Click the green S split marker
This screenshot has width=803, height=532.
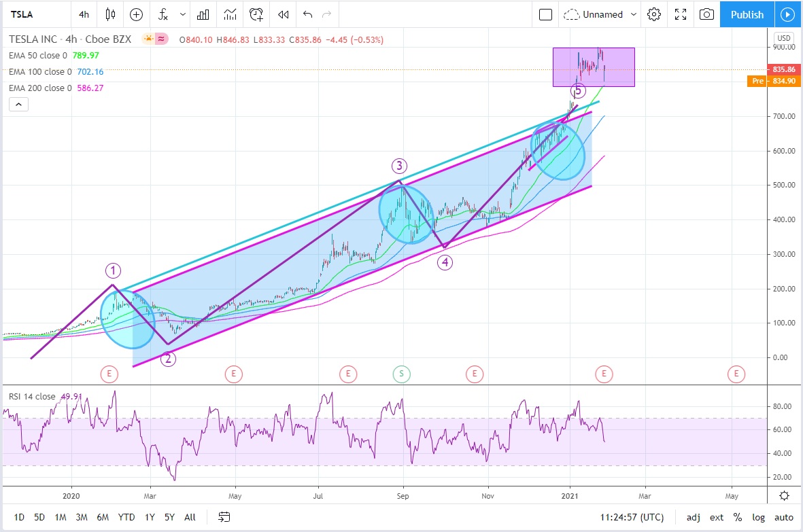tap(401, 374)
